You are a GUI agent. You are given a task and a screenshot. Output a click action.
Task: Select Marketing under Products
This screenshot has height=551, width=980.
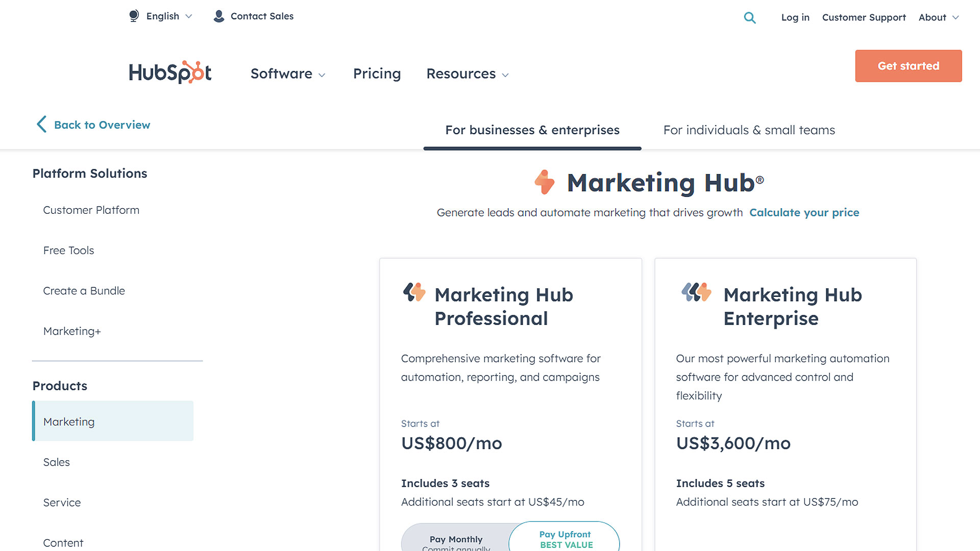(x=113, y=421)
